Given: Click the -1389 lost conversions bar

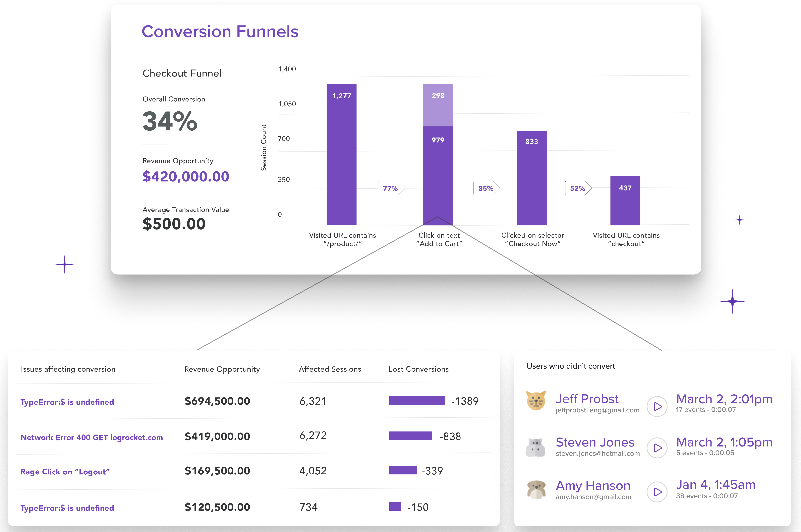Looking at the screenshot, I should tap(417, 401).
